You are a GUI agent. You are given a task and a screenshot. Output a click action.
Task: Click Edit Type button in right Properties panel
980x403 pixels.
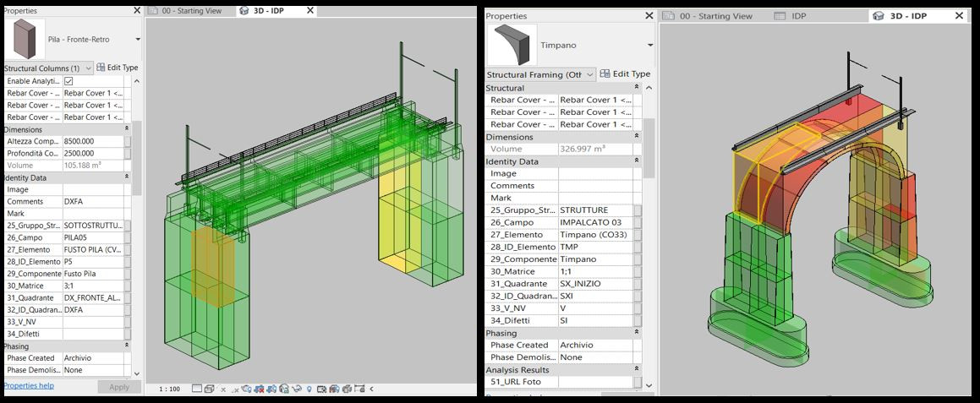[625, 74]
